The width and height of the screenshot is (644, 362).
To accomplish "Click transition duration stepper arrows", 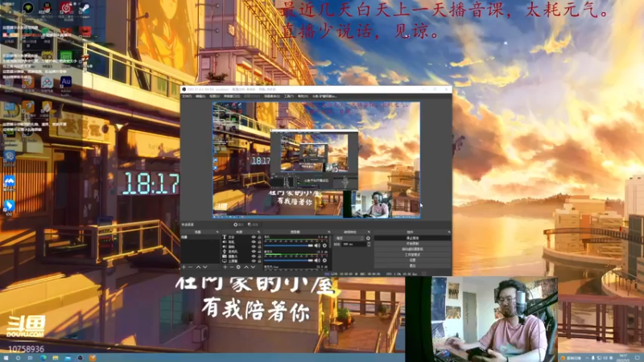I will 369,245.
